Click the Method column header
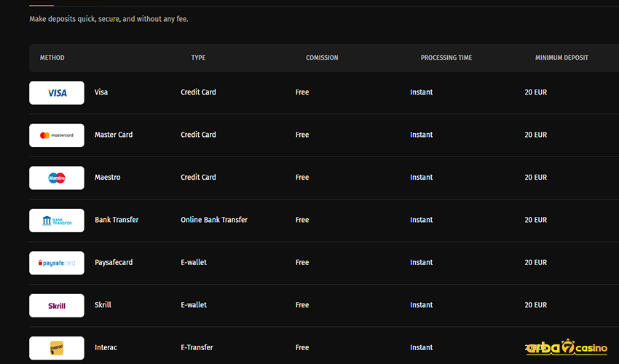 click(52, 58)
